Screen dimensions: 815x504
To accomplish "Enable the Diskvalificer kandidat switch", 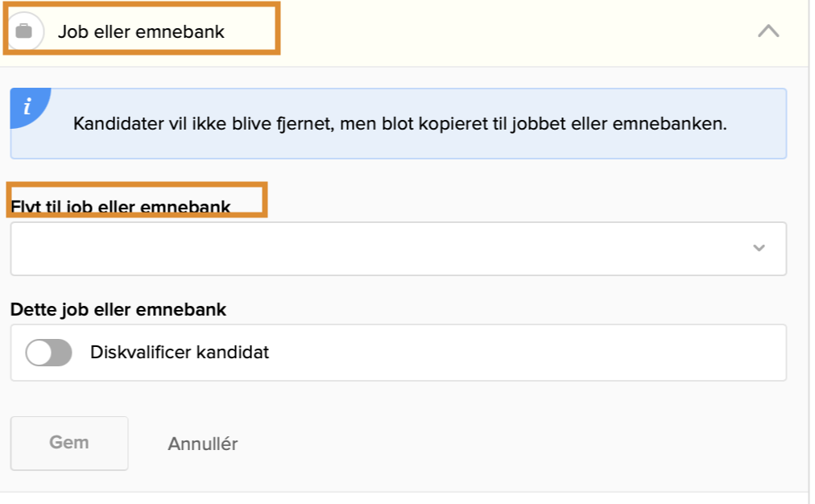I will pos(48,353).
